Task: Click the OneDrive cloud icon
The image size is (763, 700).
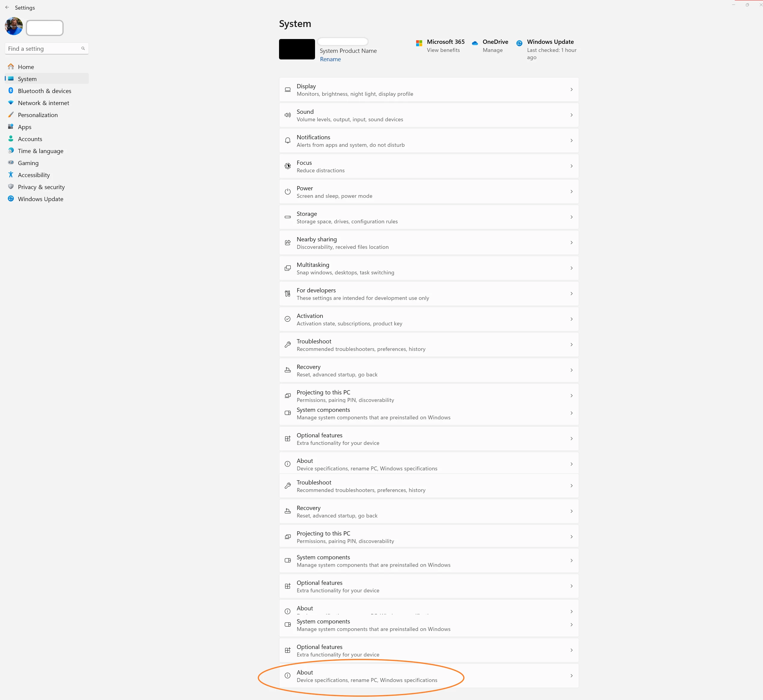Action: (x=475, y=43)
